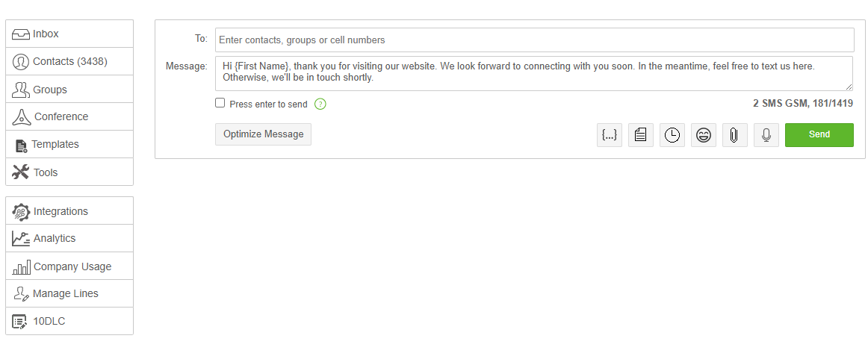
Task: Open the emoji picker
Action: click(x=704, y=135)
